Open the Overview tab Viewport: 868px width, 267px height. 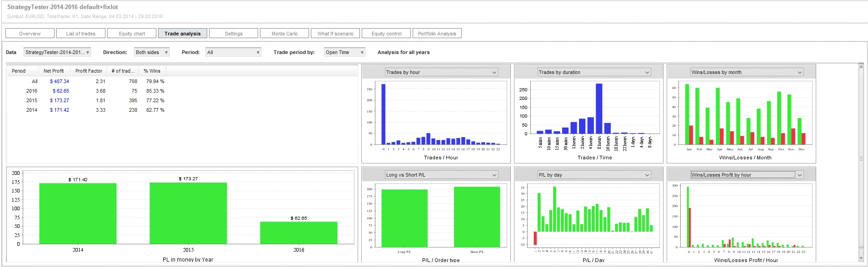pos(30,34)
